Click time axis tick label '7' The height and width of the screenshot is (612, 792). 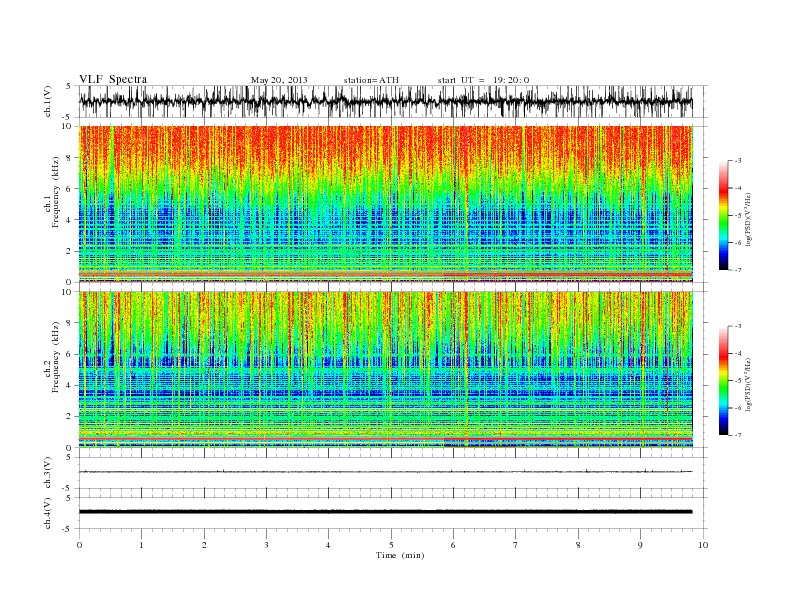point(516,545)
